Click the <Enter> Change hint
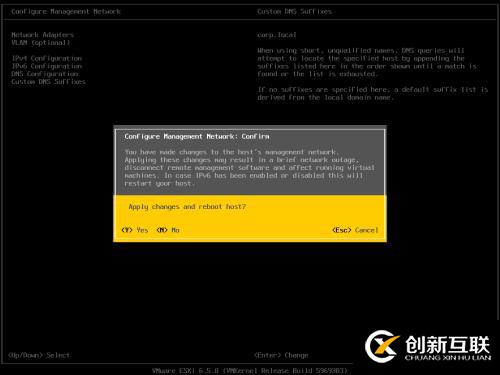This screenshot has width=500, height=375. click(x=281, y=355)
